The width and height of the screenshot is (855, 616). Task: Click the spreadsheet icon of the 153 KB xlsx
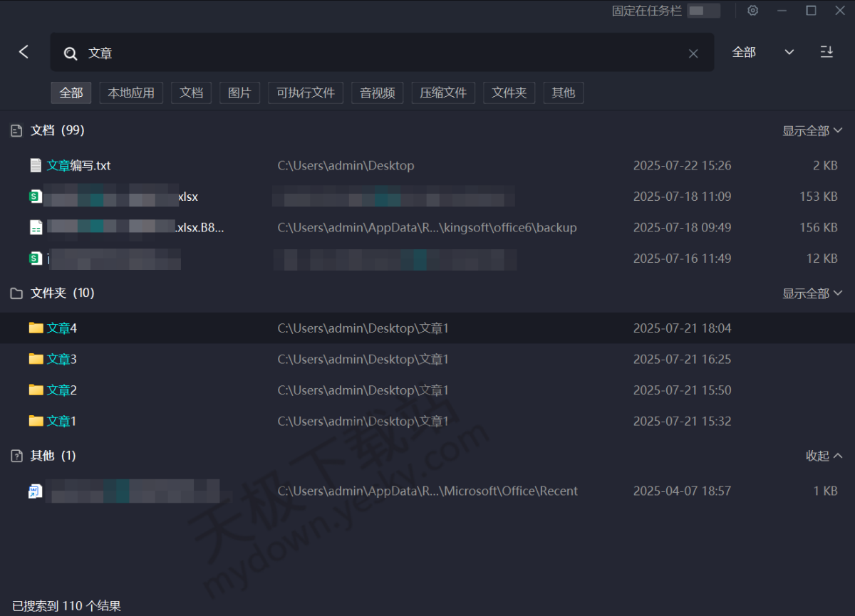(x=36, y=197)
